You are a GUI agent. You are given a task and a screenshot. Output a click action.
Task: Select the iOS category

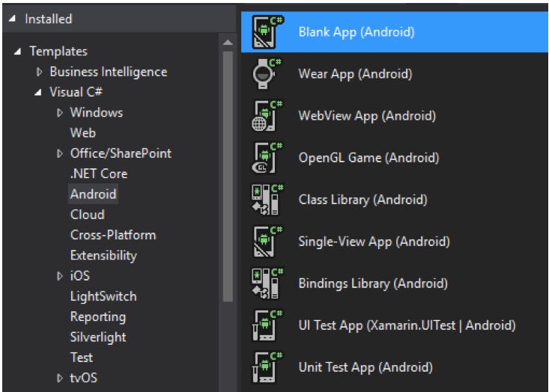[80, 276]
